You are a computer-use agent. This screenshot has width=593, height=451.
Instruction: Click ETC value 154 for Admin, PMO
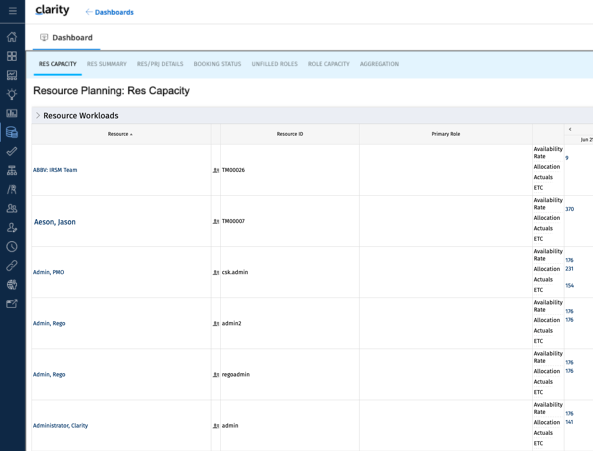point(570,286)
